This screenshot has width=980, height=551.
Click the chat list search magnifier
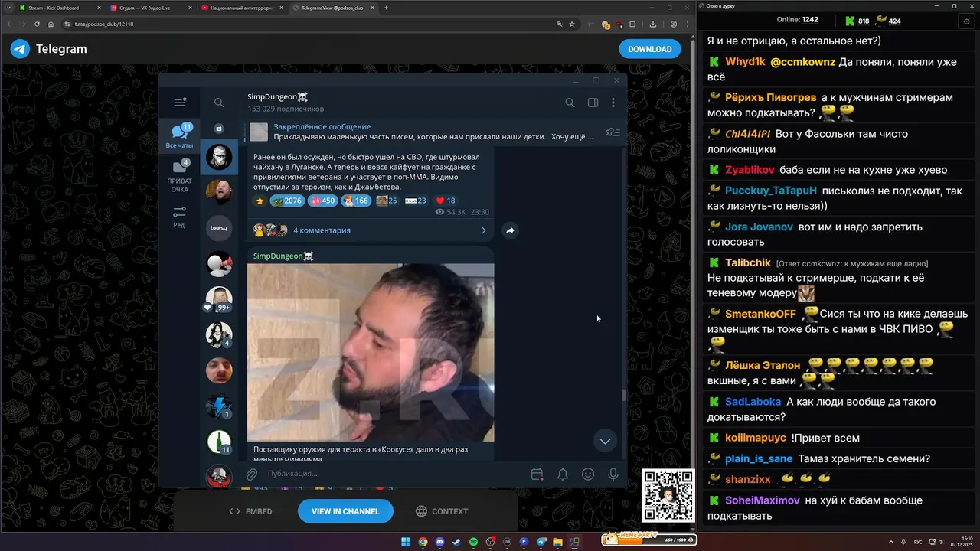(219, 103)
